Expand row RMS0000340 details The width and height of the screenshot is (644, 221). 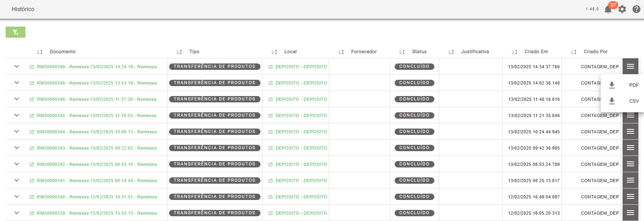[17, 196]
